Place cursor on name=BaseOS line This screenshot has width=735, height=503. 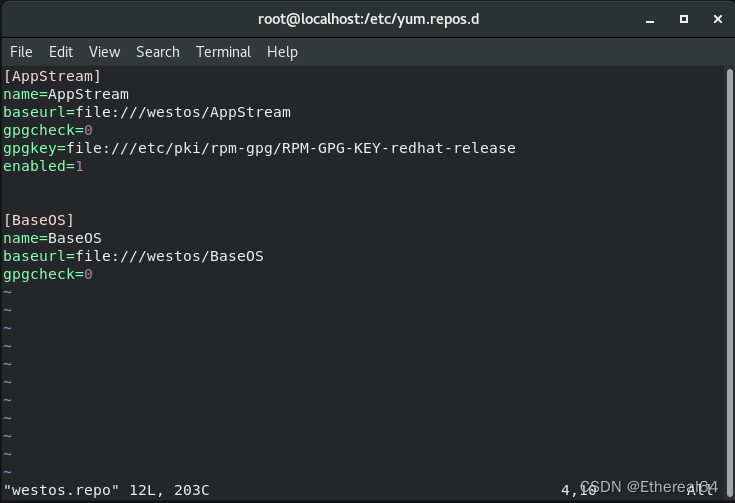pyautogui.click(x=52, y=238)
